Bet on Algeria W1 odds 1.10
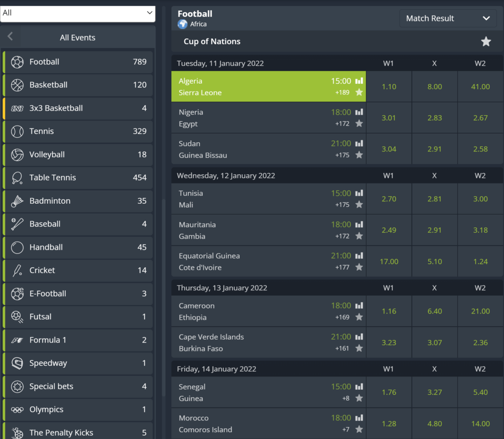 tap(389, 87)
